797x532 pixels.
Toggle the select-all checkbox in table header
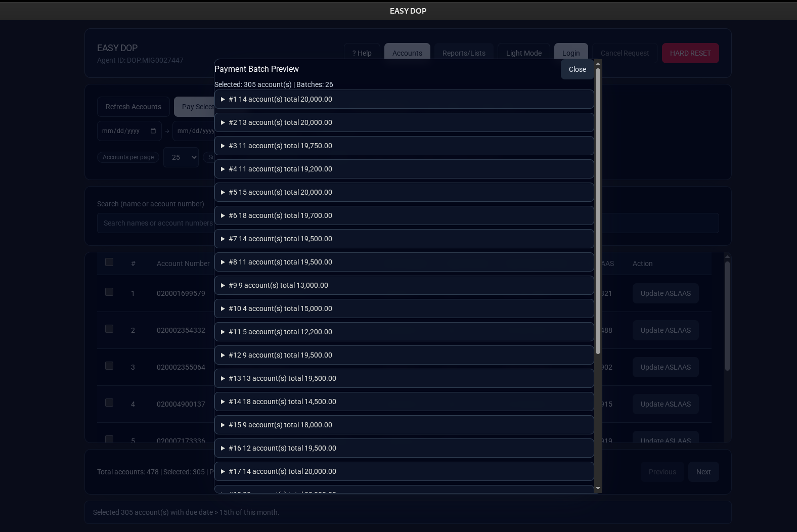109,262
